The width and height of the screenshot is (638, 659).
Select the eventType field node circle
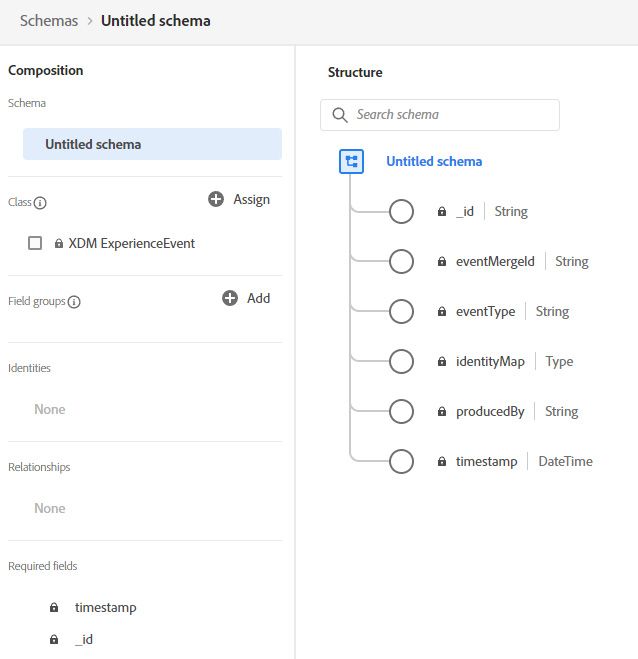point(401,311)
